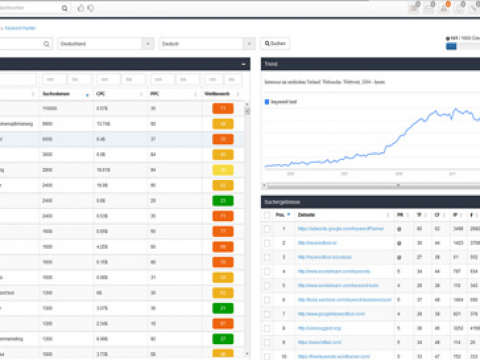Open the Deutschland country dropdown

(106, 44)
